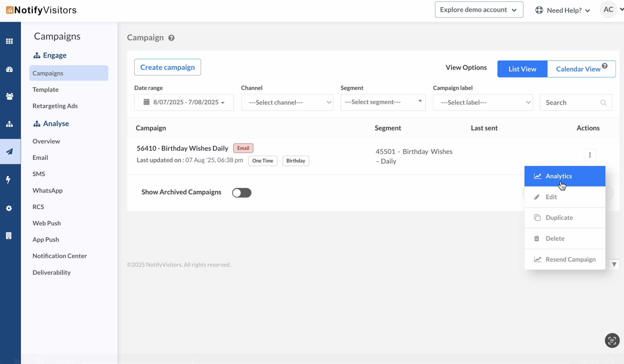The width and height of the screenshot is (624, 364).
Task: Open the apps grid icon in sidebar
Action: 9,41
